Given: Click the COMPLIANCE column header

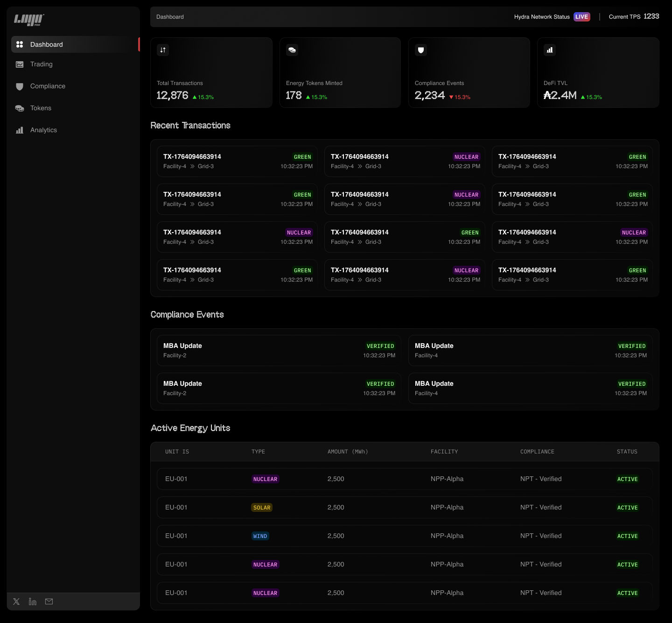Looking at the screenshot, I should pos(537,452).
